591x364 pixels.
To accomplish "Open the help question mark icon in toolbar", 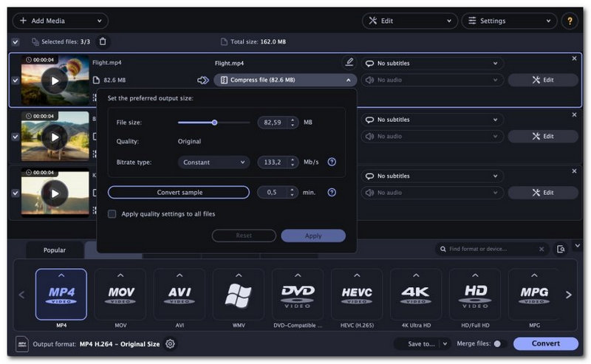I will [x=570, y=21].
